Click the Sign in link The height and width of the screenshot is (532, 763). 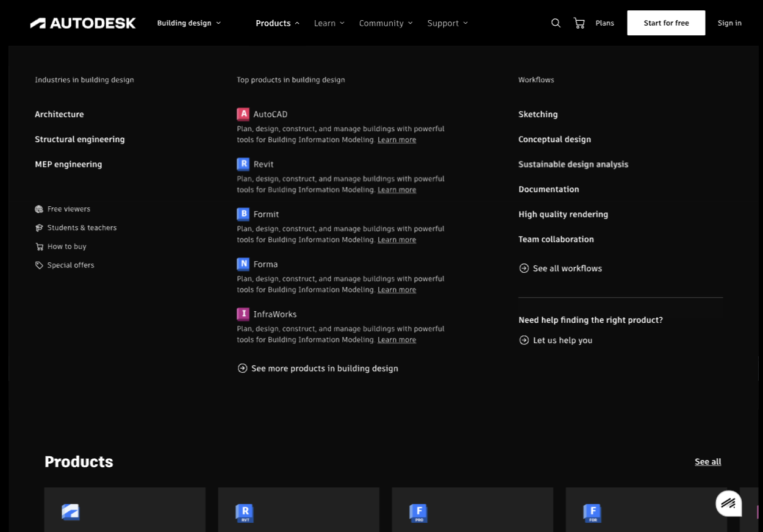[x=729, y=23]
